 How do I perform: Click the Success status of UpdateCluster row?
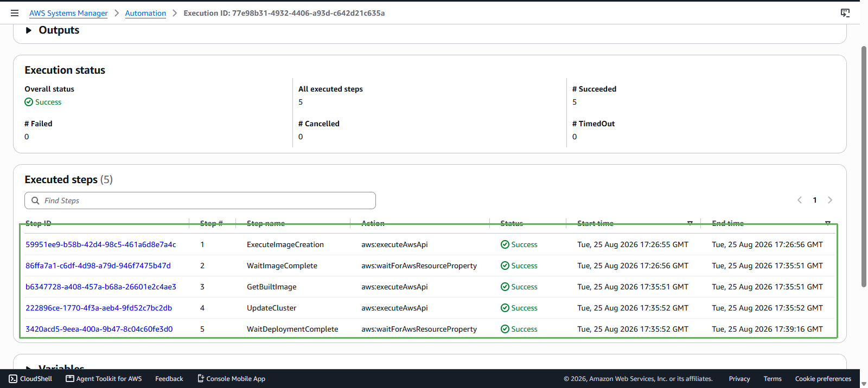[519, 308]
